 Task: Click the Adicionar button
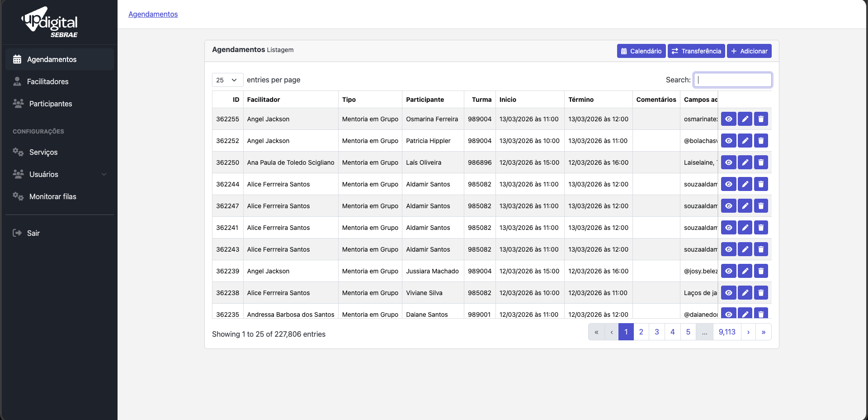pos(749,51)
